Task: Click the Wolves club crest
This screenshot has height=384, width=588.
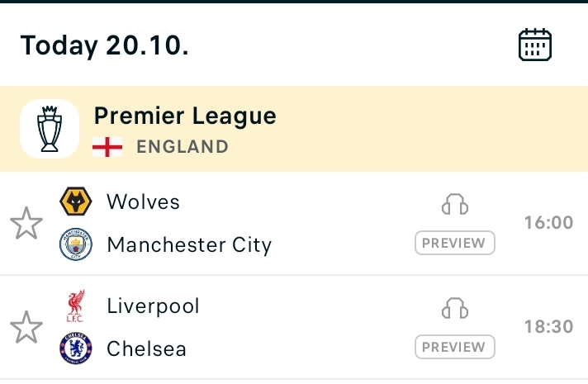Action: 76,201
